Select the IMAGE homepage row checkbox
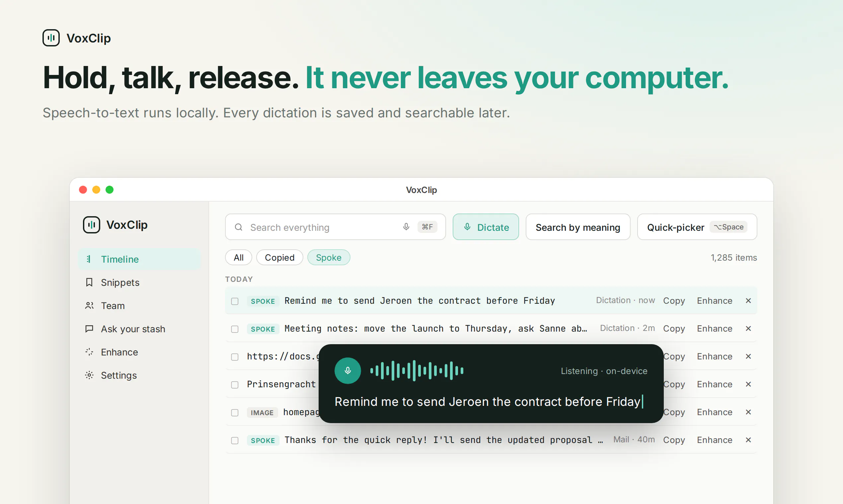 point(235,412)
